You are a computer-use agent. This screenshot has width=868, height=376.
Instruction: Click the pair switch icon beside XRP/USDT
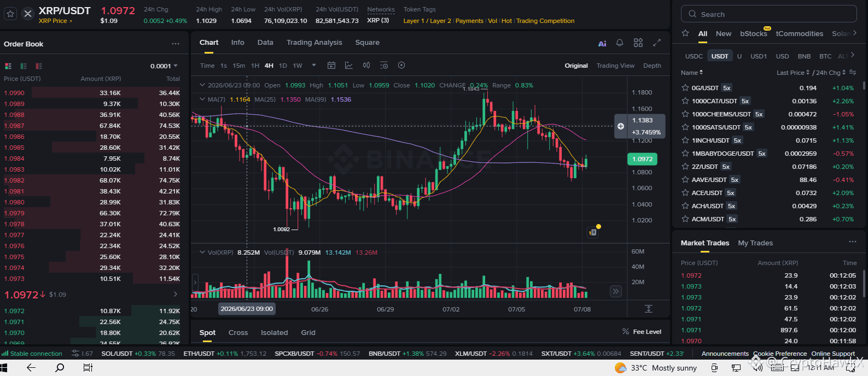coord(28,14)
